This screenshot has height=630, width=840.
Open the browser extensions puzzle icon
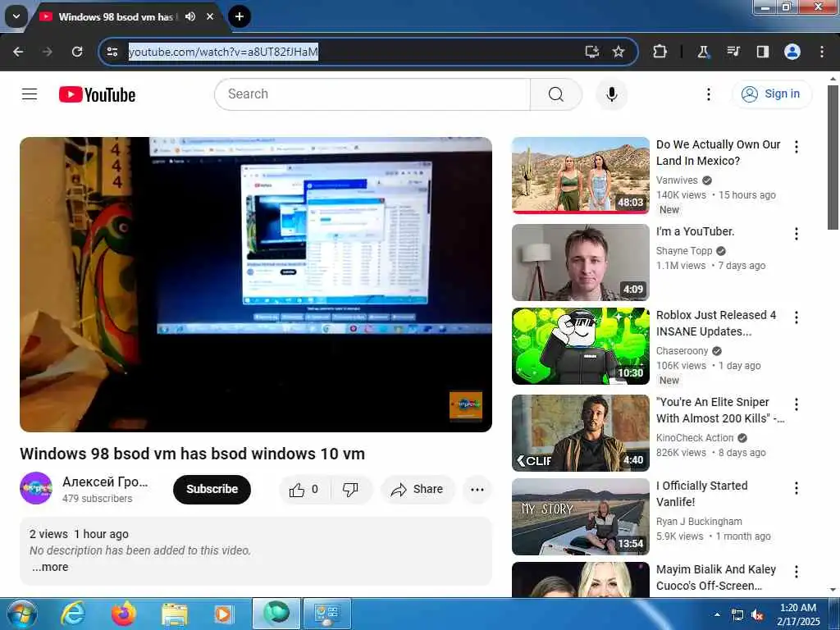(x=660, y=52)
